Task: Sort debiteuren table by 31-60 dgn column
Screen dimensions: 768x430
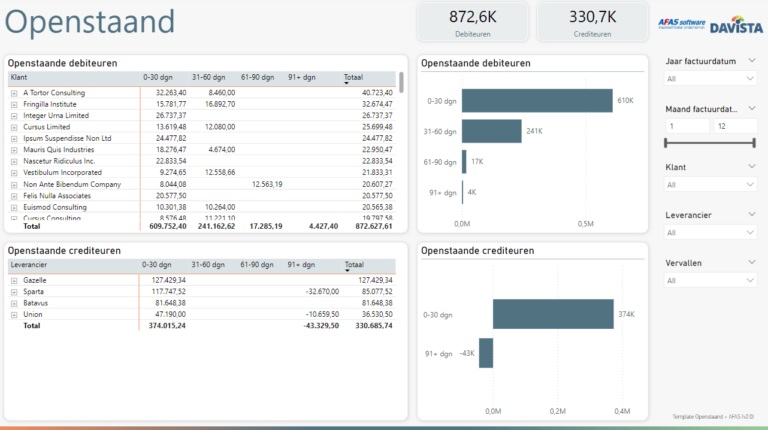Action: [209, 77]
